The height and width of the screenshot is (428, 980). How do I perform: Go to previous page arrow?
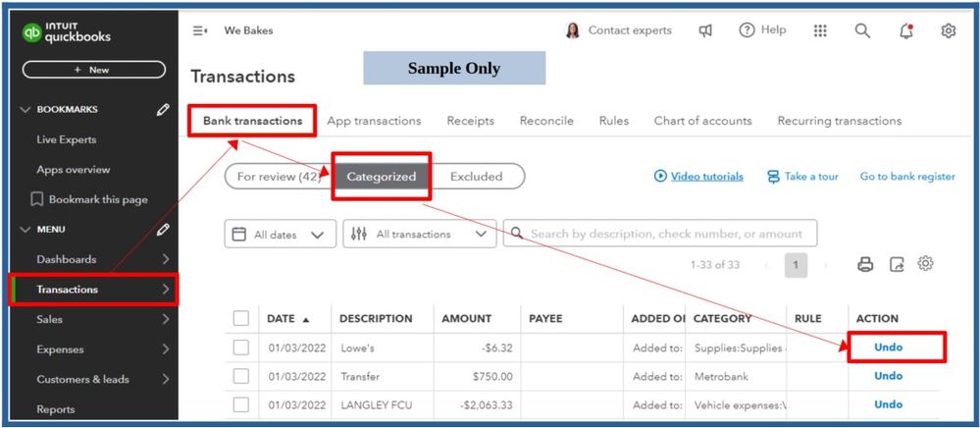point(766,265)
